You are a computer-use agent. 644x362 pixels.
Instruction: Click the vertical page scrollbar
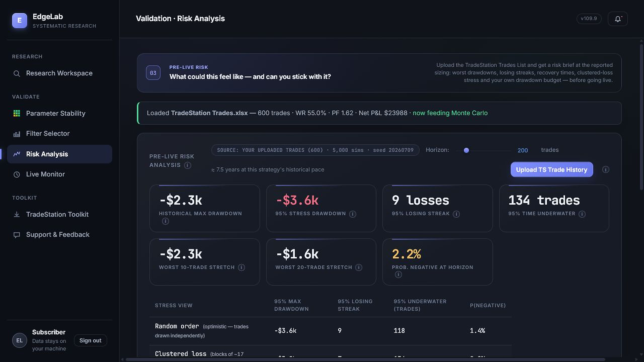pos(641,117)
